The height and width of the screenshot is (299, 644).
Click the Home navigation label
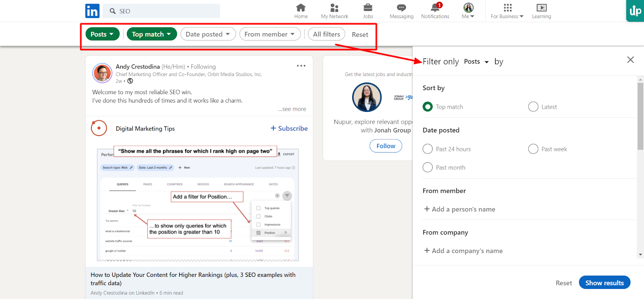tap(301, 16)
